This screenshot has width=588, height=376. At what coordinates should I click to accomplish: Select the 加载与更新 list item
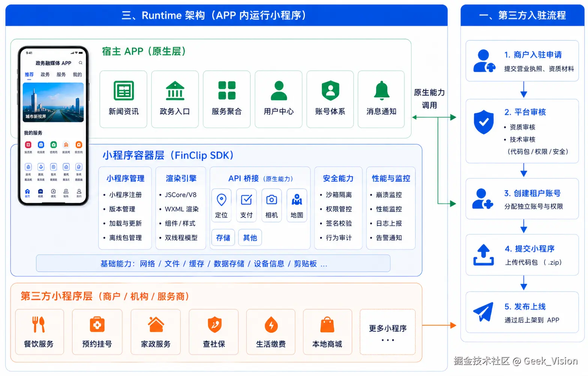point(126,223)
